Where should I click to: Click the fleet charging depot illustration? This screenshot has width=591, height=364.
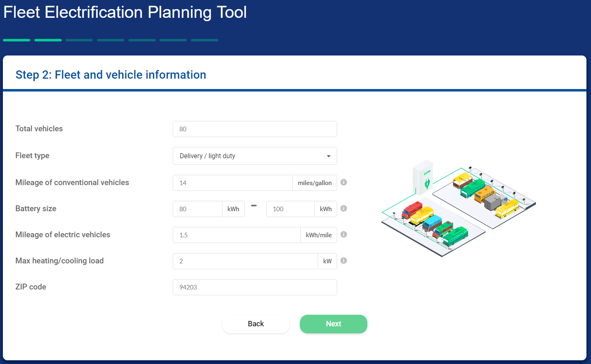(458, 208)
